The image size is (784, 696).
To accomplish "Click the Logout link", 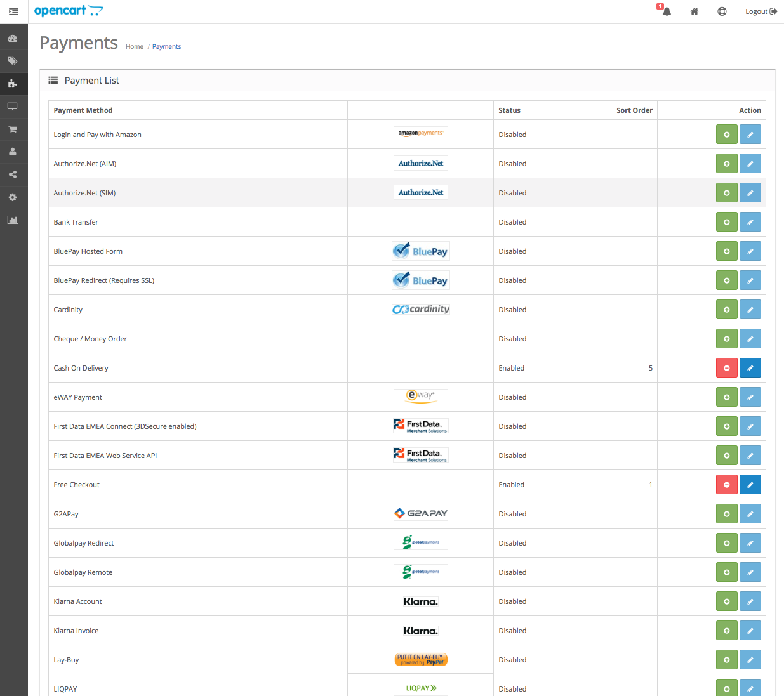I will pos(761,11).
